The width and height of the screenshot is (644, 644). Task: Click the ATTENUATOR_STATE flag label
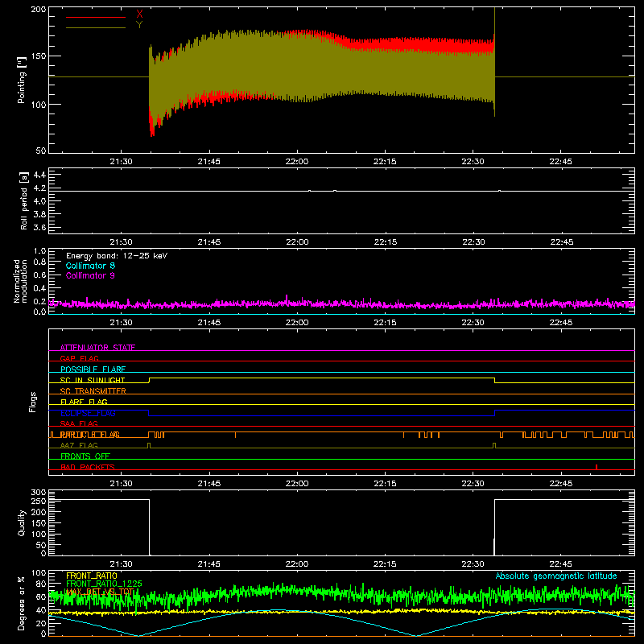coord(97,348)
